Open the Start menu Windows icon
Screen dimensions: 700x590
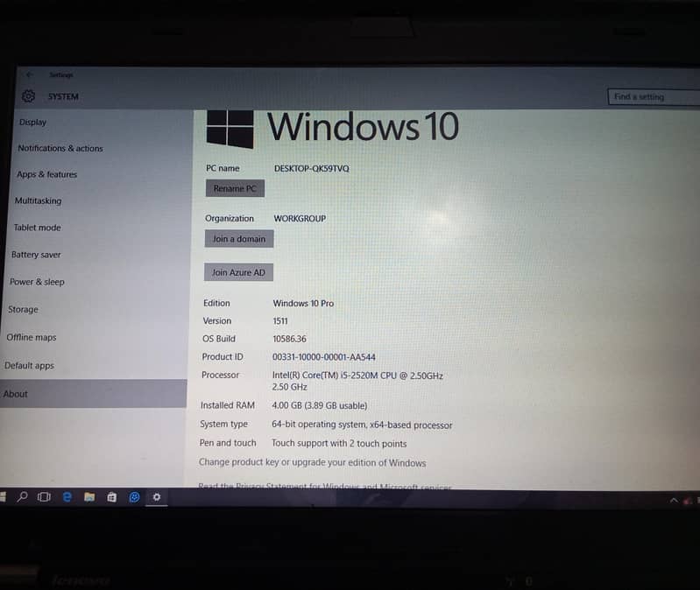click(3, 496)
